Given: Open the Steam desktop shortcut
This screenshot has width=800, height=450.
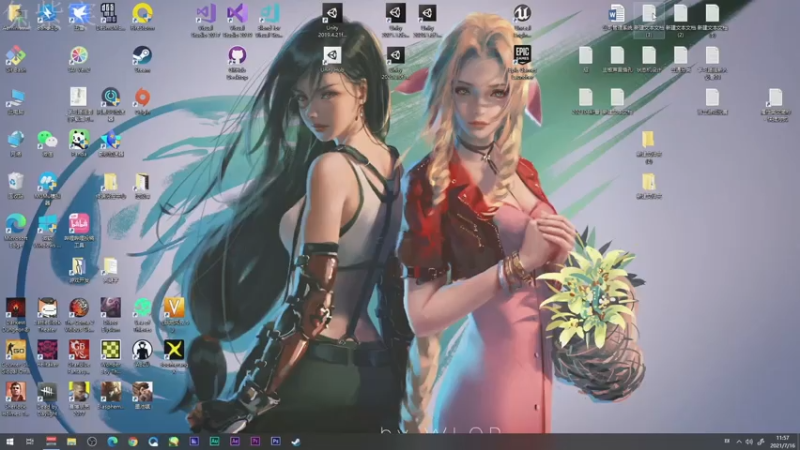Looking at the screenshot, I should pyautogui.click(x=142, y=59).
